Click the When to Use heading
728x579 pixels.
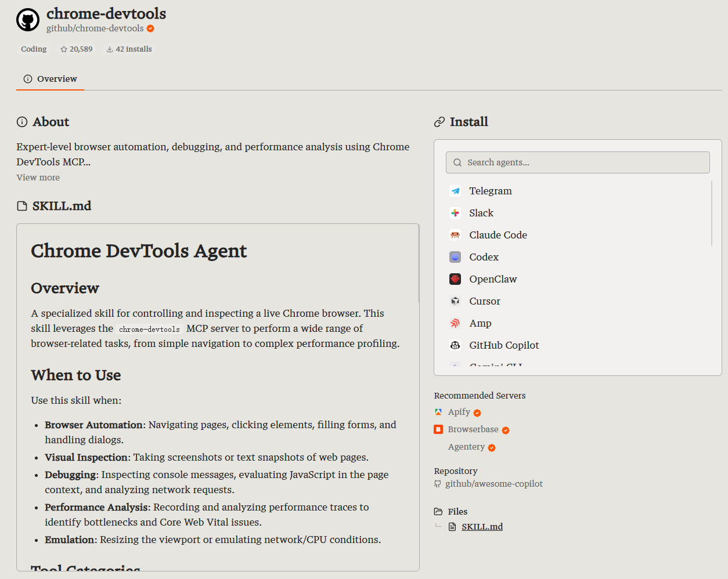(x=76, y=375)
